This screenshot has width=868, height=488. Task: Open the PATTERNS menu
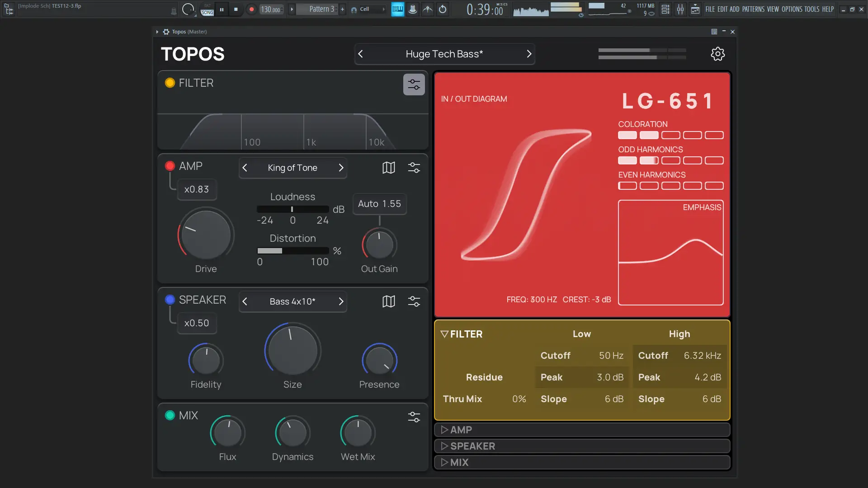point(754,9)
